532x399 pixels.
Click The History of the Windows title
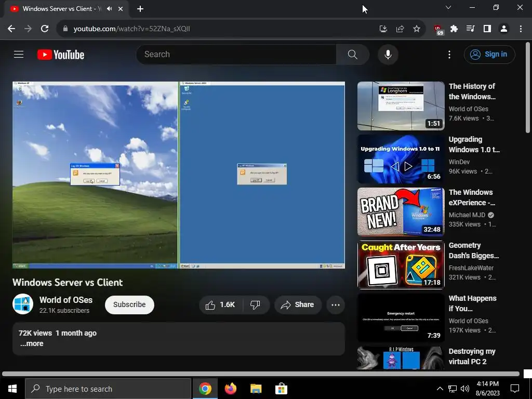click(472, 91)
